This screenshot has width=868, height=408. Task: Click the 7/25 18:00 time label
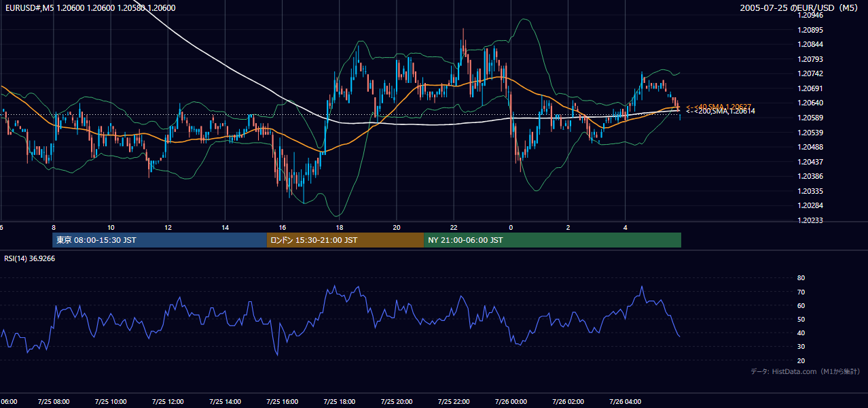tap(340, 402)
